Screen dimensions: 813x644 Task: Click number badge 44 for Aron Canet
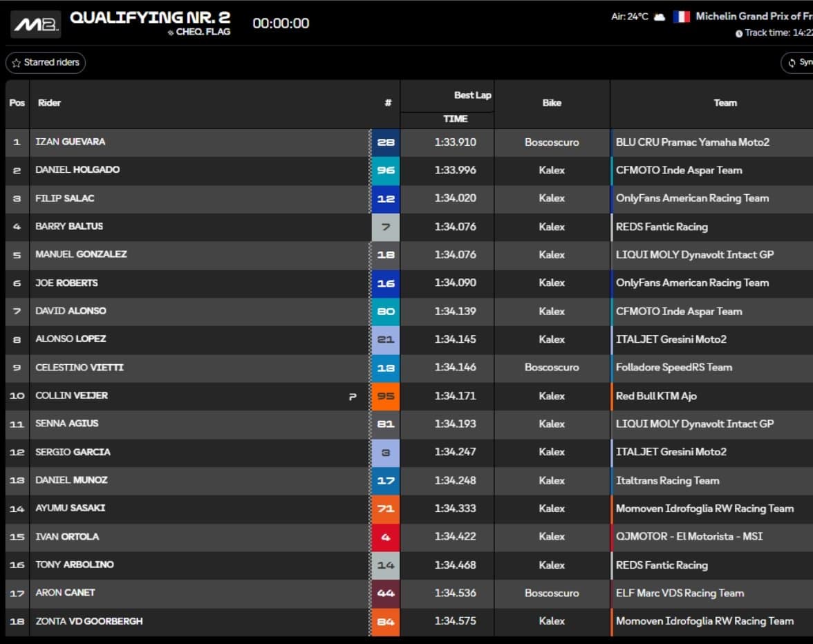pyautogui.click(x=386, y=594)
